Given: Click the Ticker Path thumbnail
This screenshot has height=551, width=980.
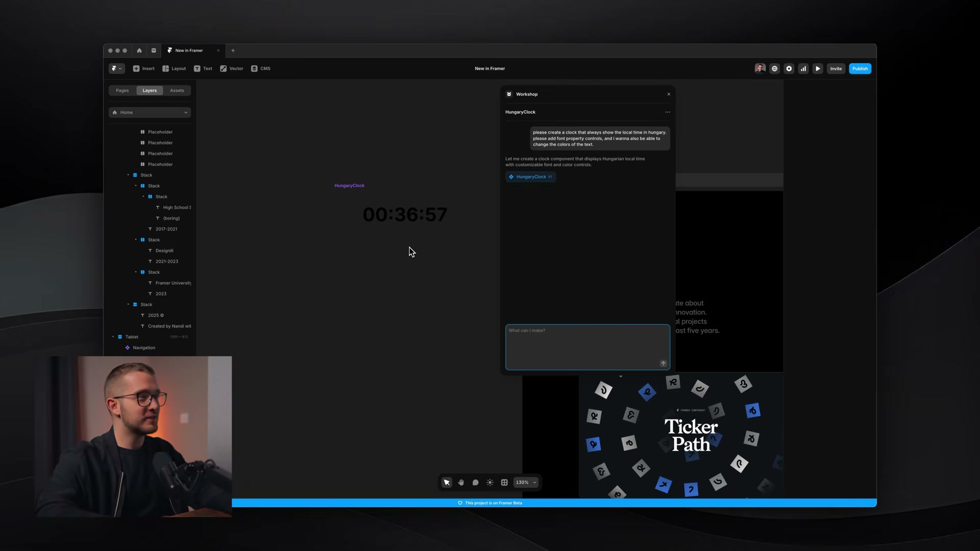Looking at the screenshot, I should click(681, 436).
